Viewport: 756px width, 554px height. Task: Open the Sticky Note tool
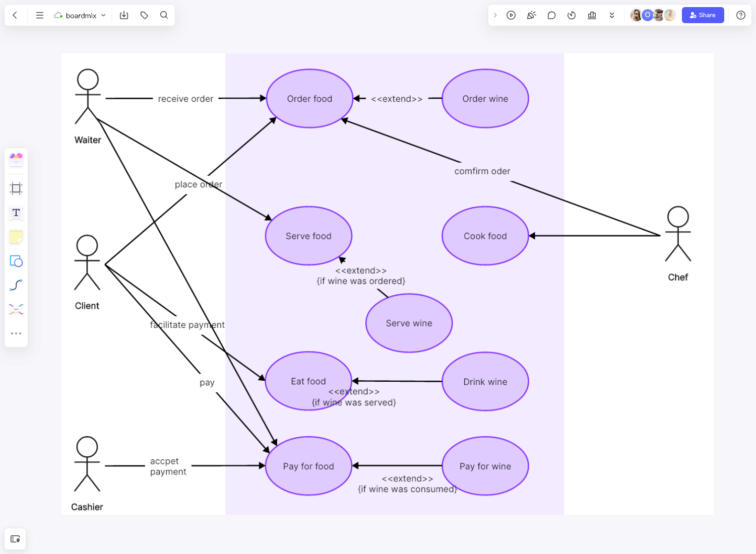pyautogui.click(x=16, y=237)
